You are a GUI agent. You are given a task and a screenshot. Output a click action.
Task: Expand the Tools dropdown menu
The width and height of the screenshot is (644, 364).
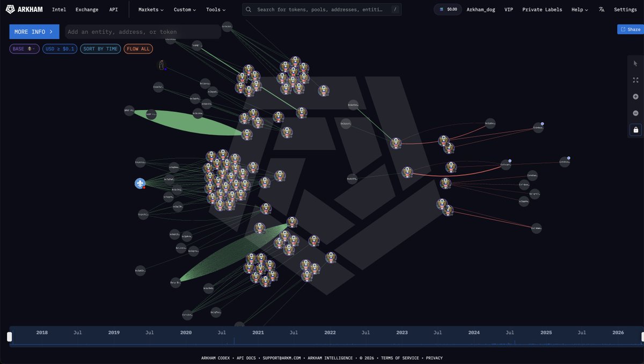(216, 10)
